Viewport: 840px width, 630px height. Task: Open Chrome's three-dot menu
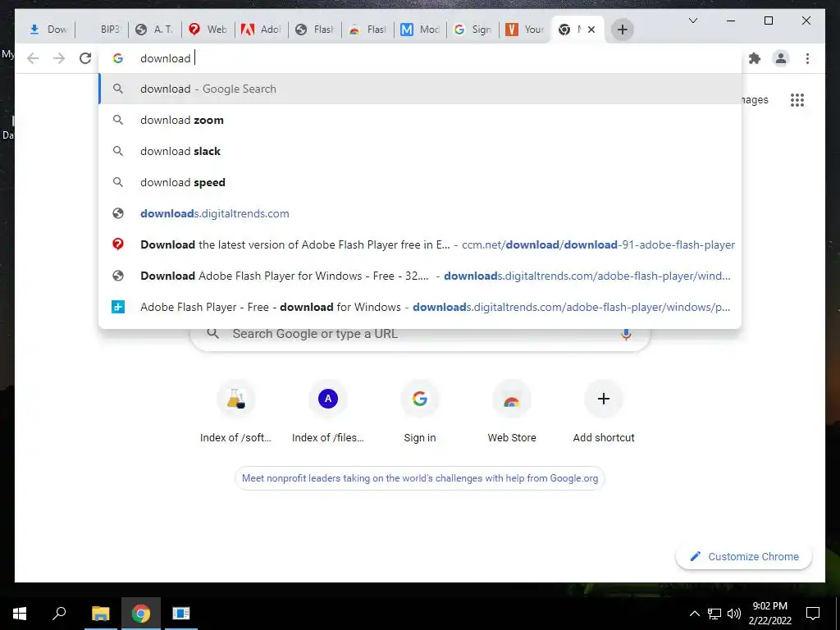tap(807, 58)
